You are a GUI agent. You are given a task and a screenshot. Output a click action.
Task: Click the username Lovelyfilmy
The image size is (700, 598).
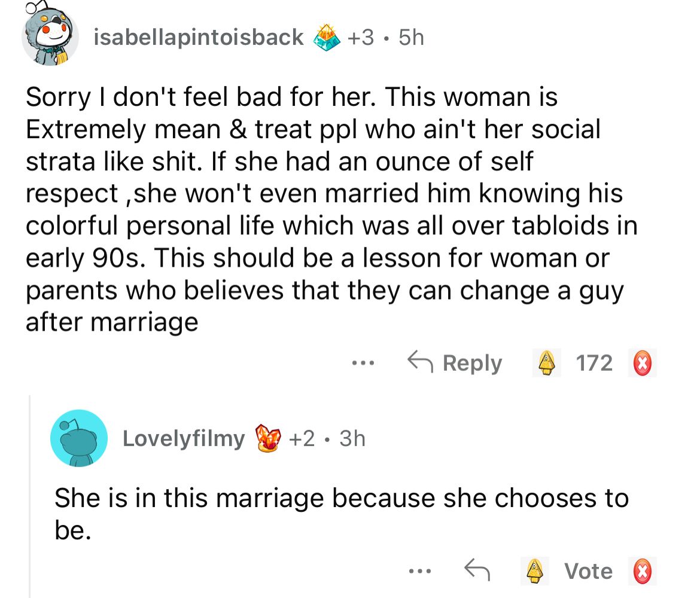184,439
